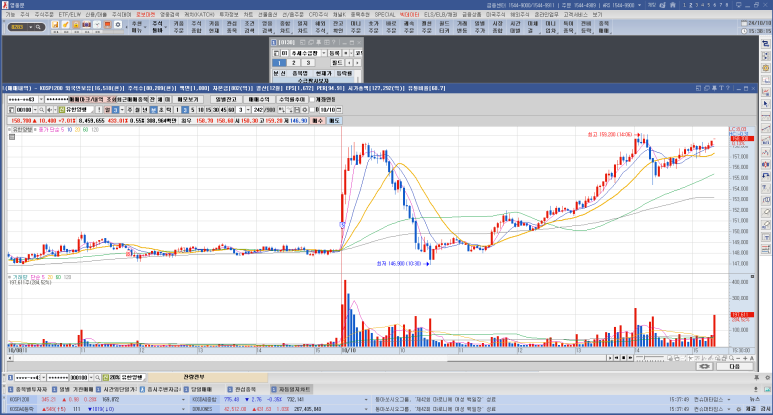Click the magnifier icon in the dark search box

38,27
